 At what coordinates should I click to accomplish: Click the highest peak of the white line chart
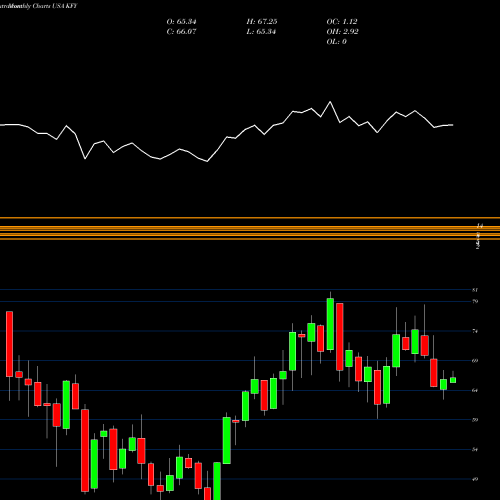pos(330,102)
